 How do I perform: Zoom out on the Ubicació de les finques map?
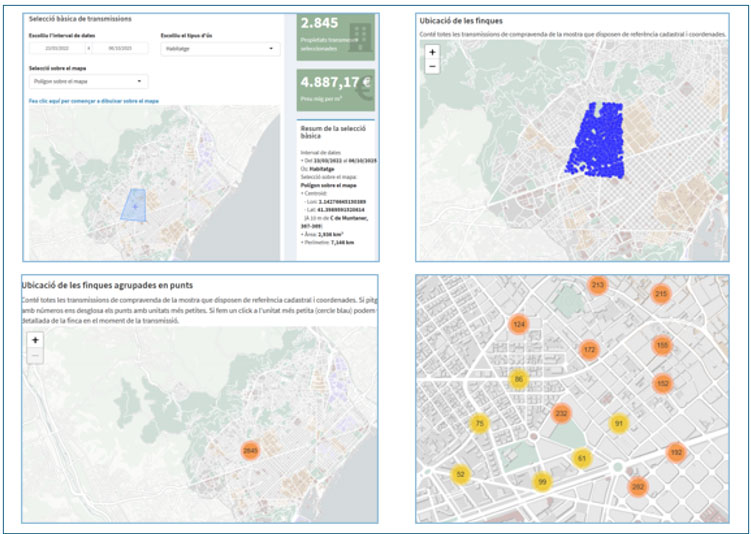[x=432, y=66]
